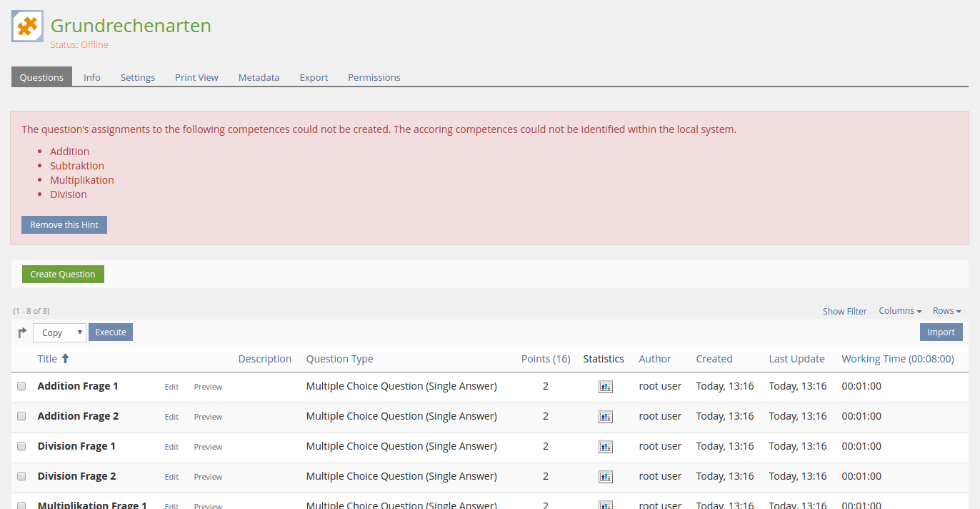Open the Print View tab
This screenshot has height=509, width=980.
(196, 77)
